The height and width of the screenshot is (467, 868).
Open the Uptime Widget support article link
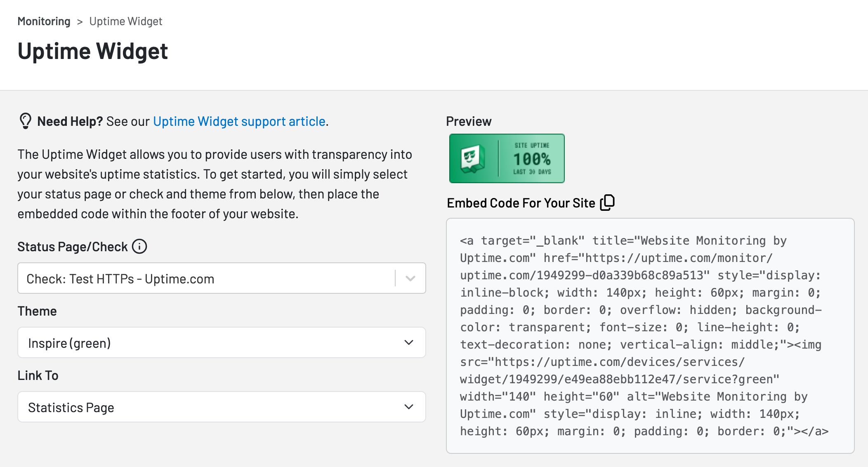pos(239,121)
